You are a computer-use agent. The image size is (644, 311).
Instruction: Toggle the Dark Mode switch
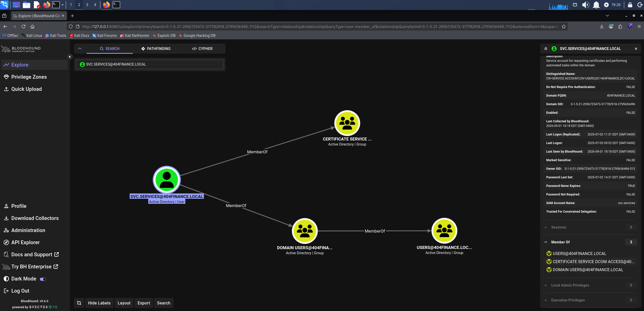[43, 279]
